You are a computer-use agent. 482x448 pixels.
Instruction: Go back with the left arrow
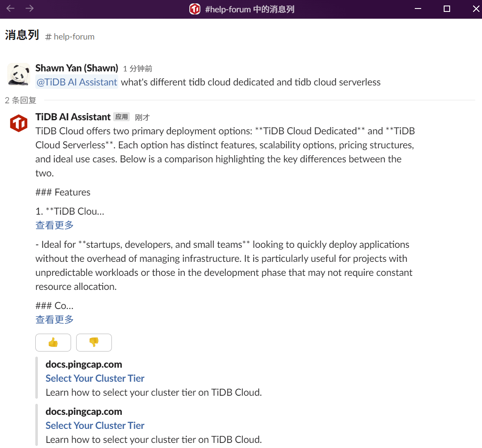[10, 9]
